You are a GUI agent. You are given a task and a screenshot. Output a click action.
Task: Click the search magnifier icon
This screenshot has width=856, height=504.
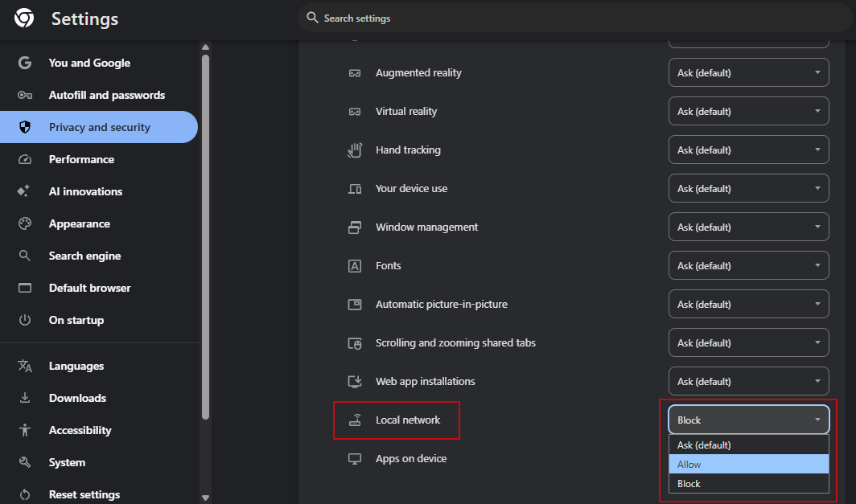click(x=312, y=18)
